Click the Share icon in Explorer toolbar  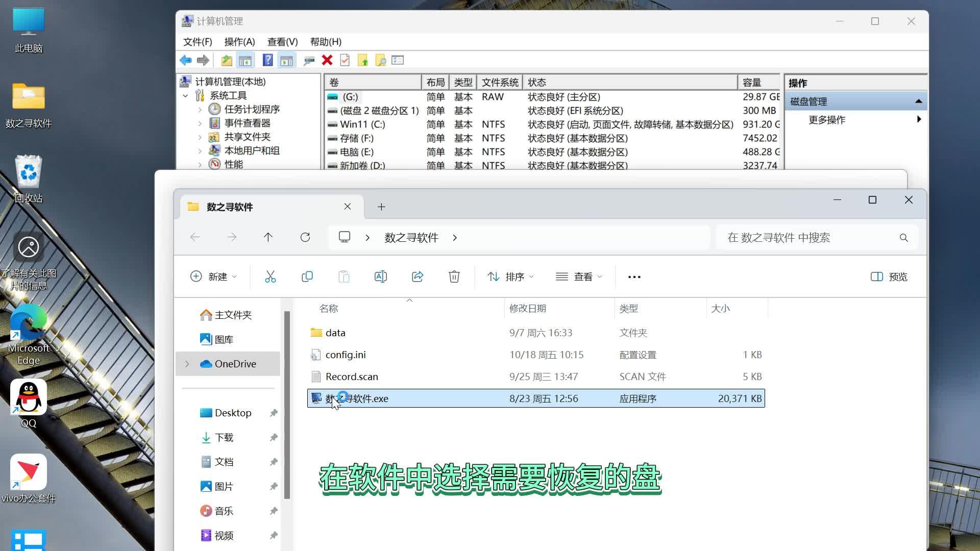tap(418, 277)
